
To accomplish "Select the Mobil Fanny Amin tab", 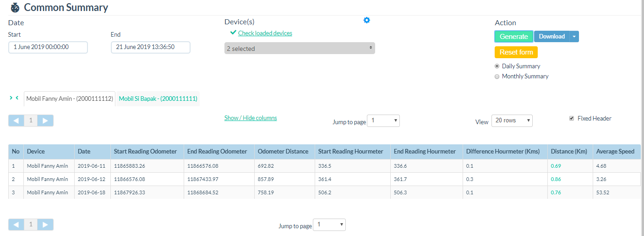I will tap(70, 99).
